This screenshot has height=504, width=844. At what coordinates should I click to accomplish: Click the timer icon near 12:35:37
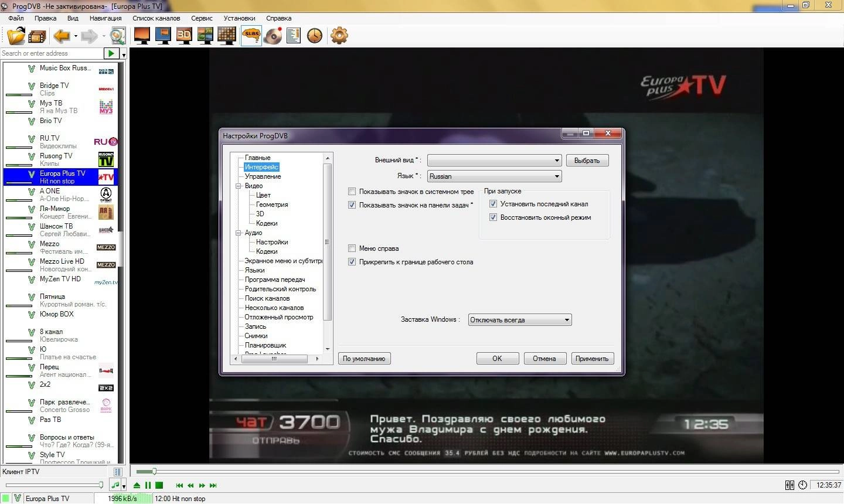coord(802,485)
